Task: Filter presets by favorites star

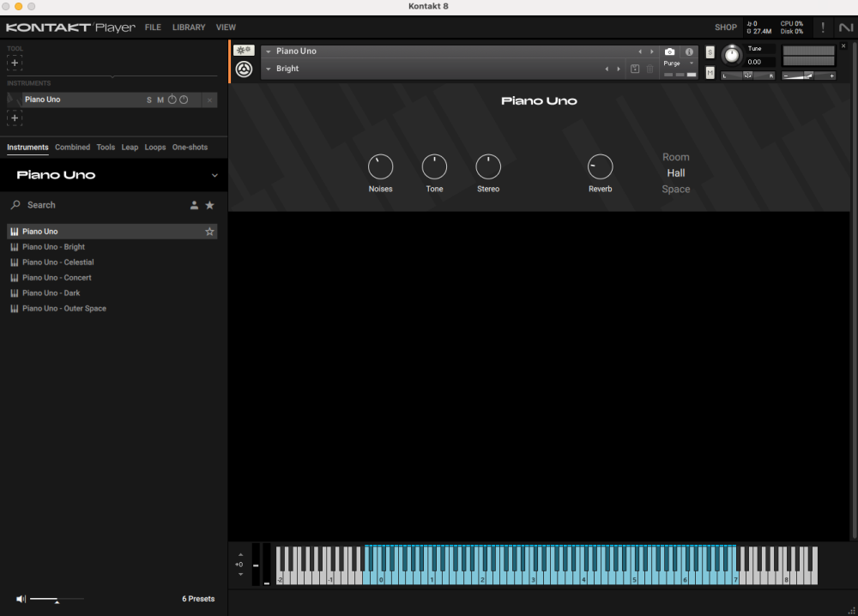Action: click(x=209, y=205)
